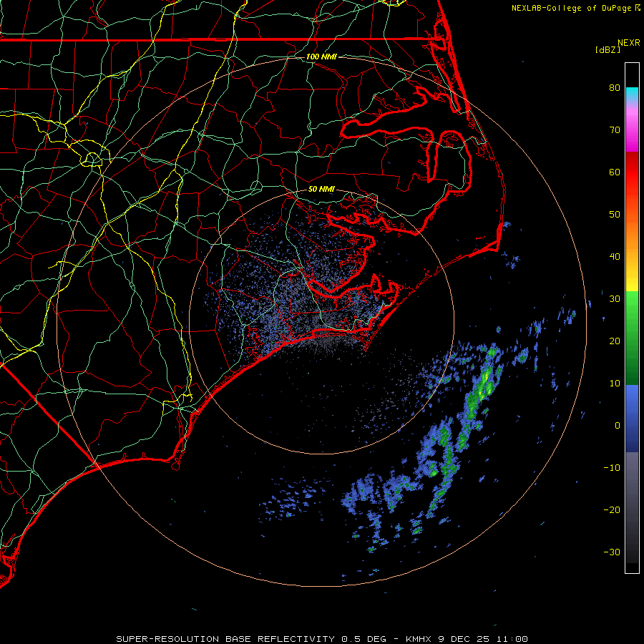
Task: Click the 60 value on the dBZ scale
Action: tap(615, 172)
